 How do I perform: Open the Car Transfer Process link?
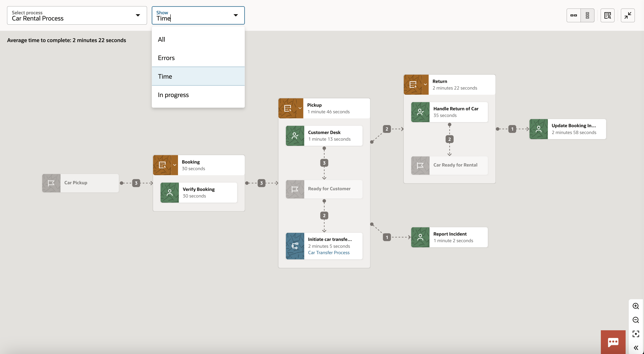[x=329, y=253]
